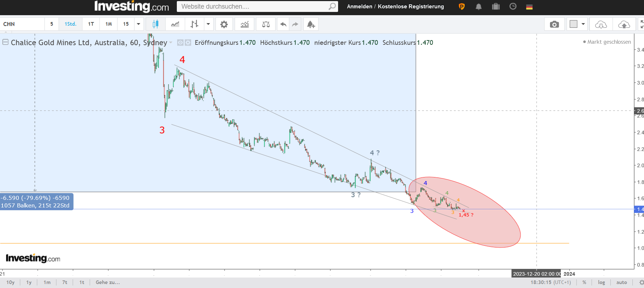Viewport: 644px width, 288px height.
Task: Open the Investing Pro orange shield icon
Action: point(462,7)
